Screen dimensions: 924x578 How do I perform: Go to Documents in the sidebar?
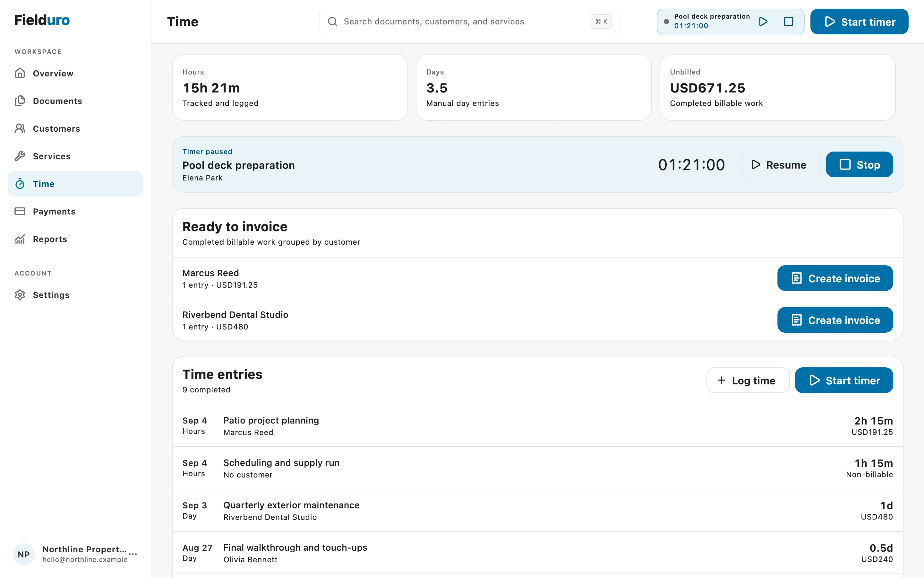(x=75, y=101)
